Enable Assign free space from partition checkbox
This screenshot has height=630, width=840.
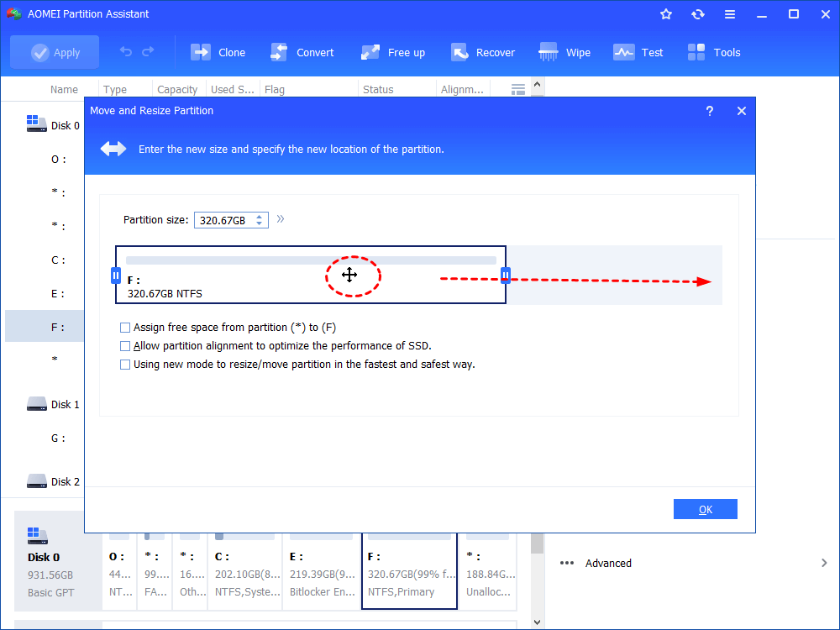[x=125, y=328]
